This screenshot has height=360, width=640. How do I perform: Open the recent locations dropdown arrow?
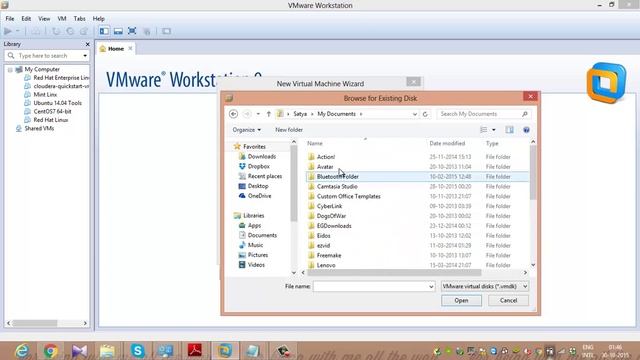[258, 114]
